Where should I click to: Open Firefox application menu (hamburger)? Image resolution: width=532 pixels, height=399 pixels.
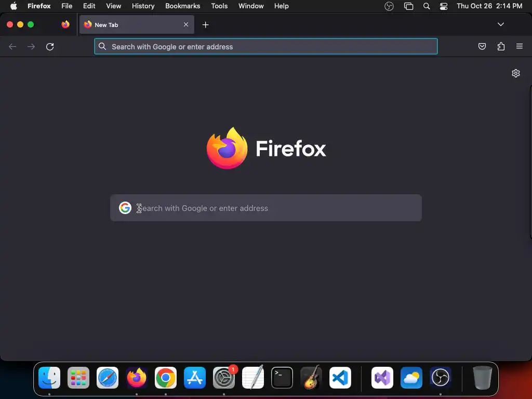(520, 46)
